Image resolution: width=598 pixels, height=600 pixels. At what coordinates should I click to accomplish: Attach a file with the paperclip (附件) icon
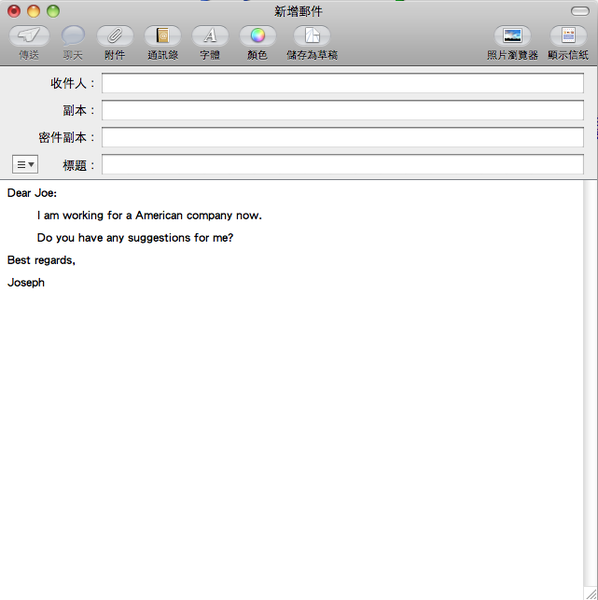pyautogui.click(x=115, y=36)
